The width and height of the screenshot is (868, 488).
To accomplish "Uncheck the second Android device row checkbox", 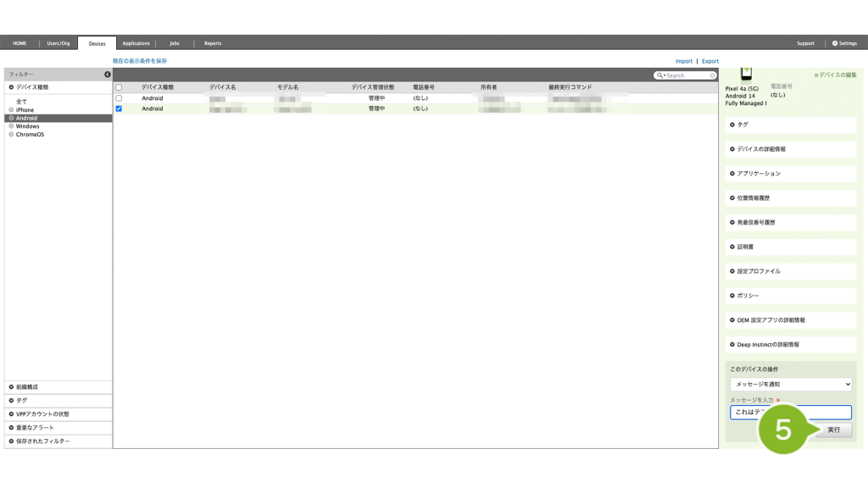I will point(119,108).
